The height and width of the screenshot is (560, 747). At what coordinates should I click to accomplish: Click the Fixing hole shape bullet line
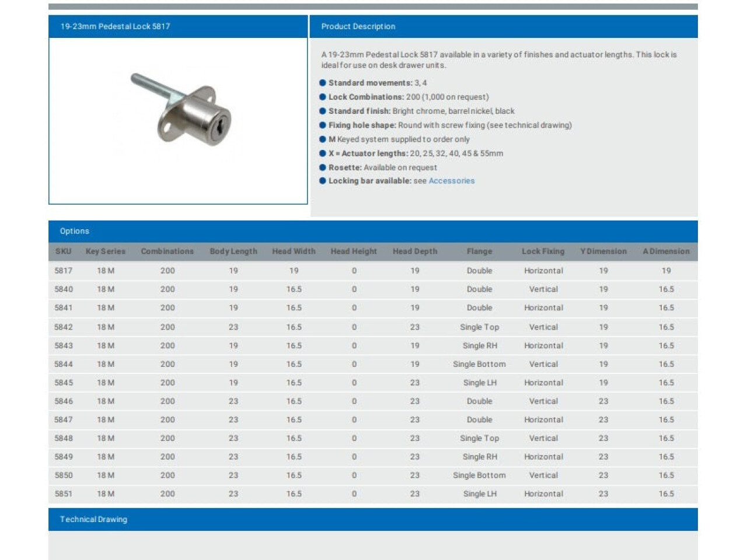pos(445,125)
